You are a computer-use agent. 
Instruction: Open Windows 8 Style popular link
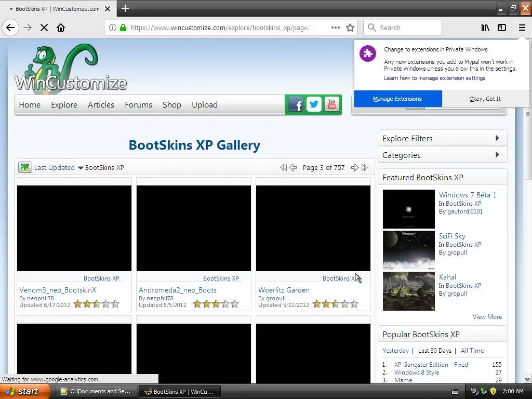416,372
